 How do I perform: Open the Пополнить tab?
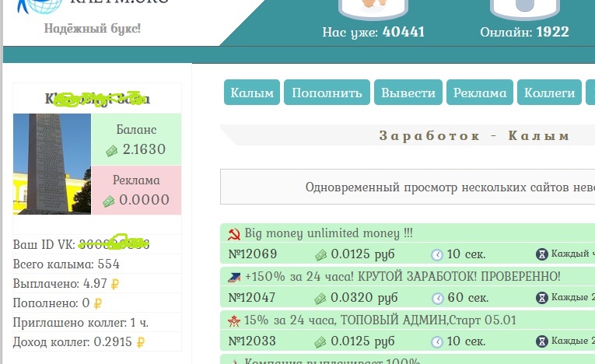(x=327, y=93)
